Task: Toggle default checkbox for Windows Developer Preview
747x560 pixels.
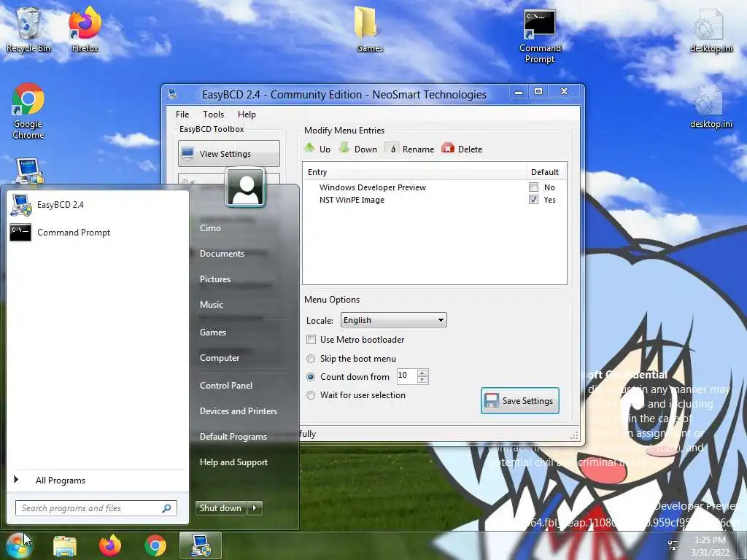Action: pyautogui.click(x=533, y=187)
